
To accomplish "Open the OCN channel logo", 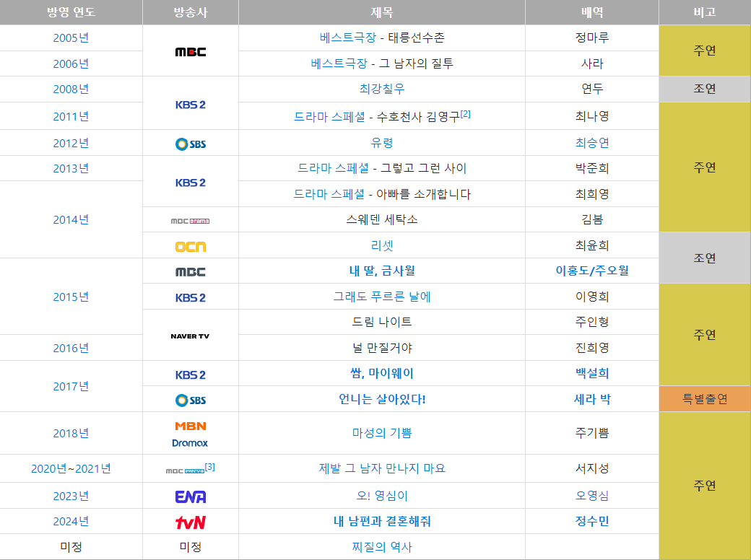I will pyautogui.click(x=191, y=245).
